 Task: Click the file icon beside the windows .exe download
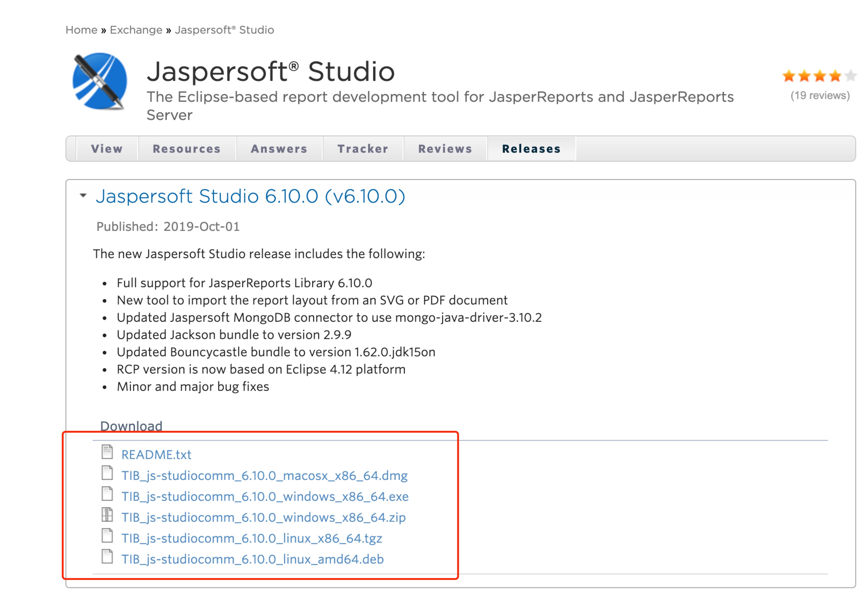(107, 494)
